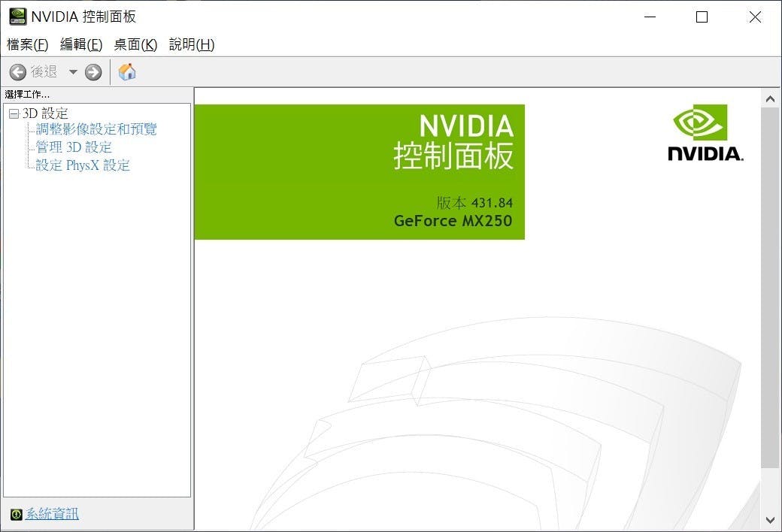Open 調整影像設定和預覽 page
The height and width of the screenshot is (532, 782).
point(96,129)
